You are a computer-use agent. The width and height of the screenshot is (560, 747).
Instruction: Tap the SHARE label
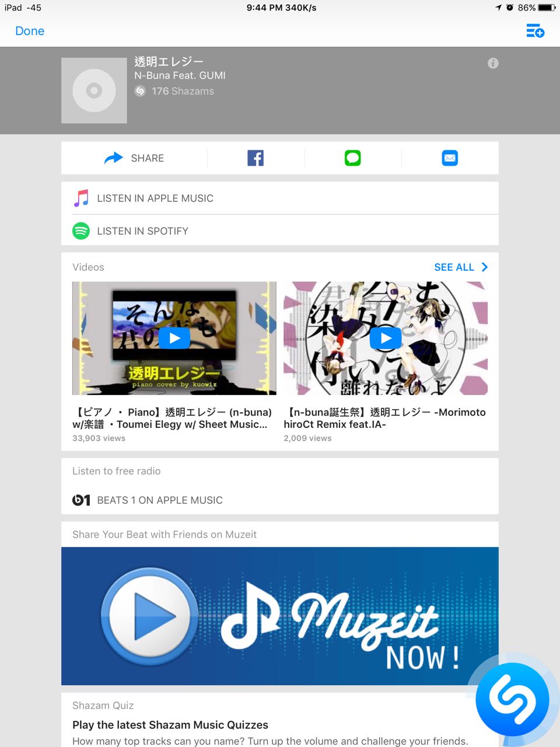148,158
